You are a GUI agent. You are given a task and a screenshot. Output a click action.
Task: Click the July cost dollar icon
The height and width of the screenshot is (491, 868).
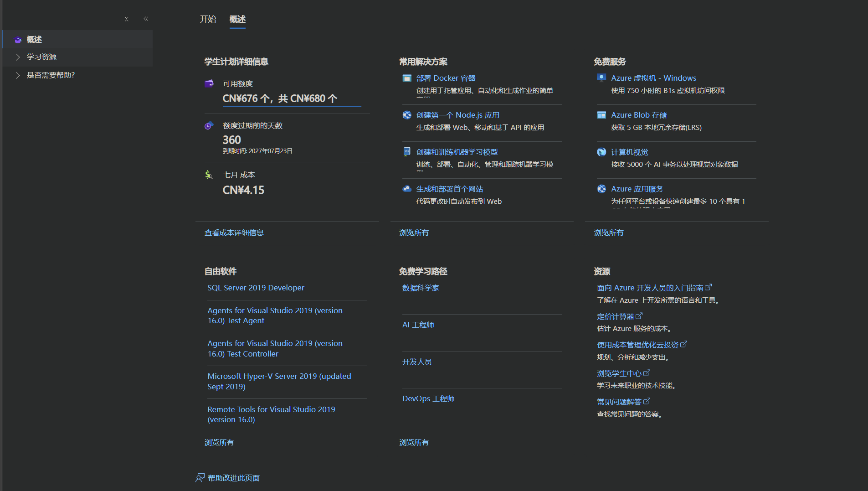(209, 175)
